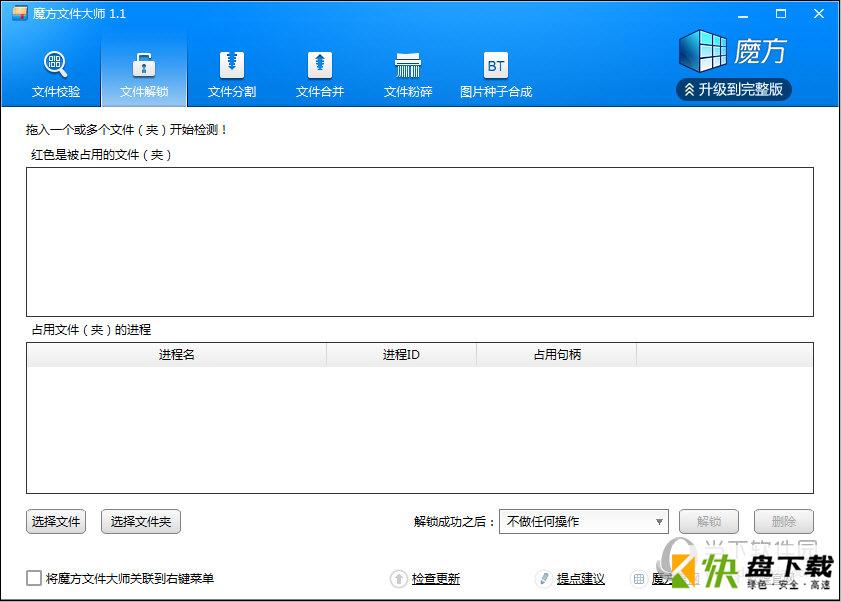The width and height of the screenshot is (841, 602).
Task: Click the pencil icon beside 提点建议
Action: [544, 578]
